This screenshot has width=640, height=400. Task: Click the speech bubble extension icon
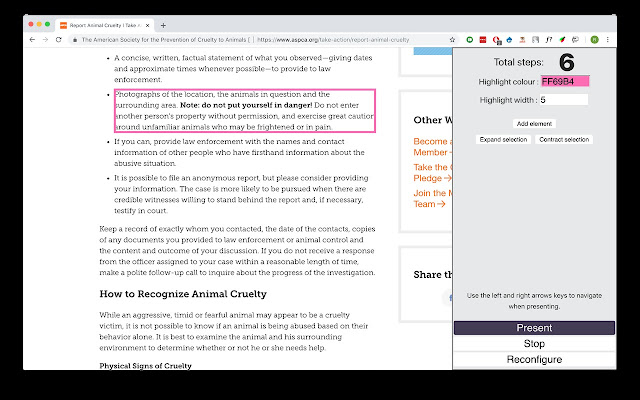pos(575,40)
